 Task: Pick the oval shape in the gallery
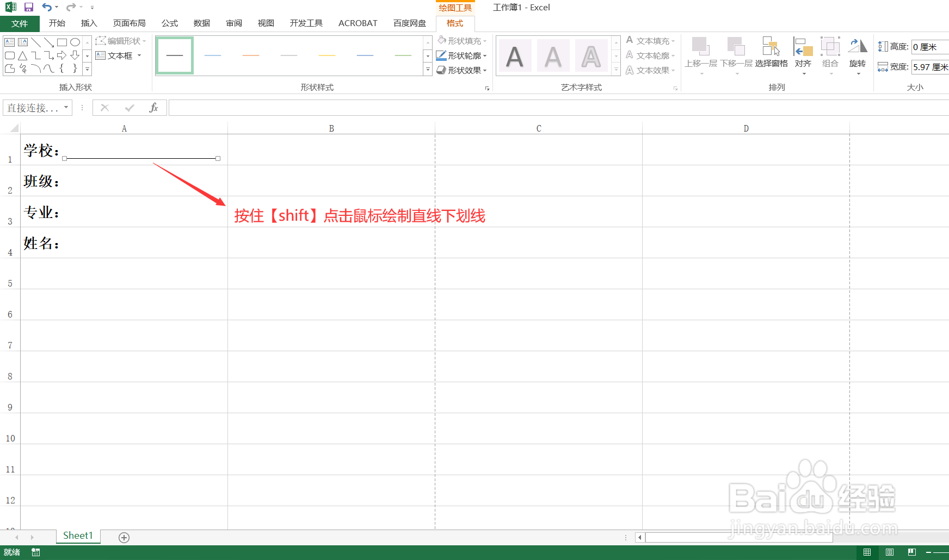pyautogui.click(x=75, y=42)
